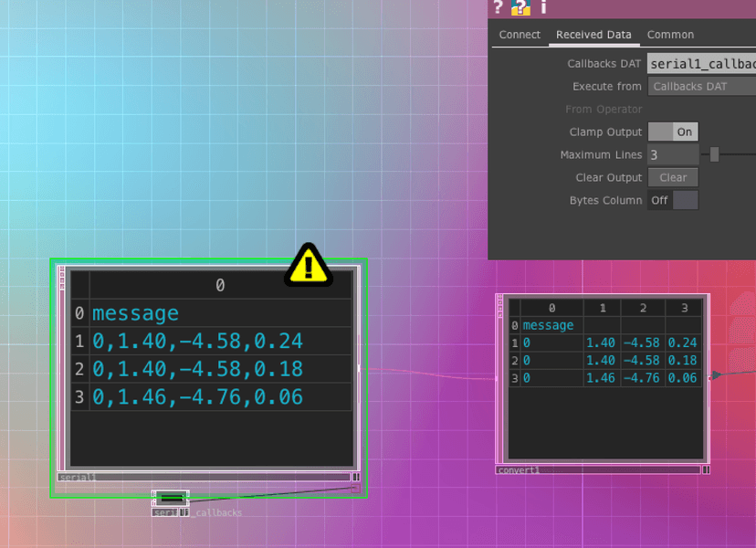The image size is (756, 548).
Task: Click the message cell in convert1
Action: click(x=551, y=325)
